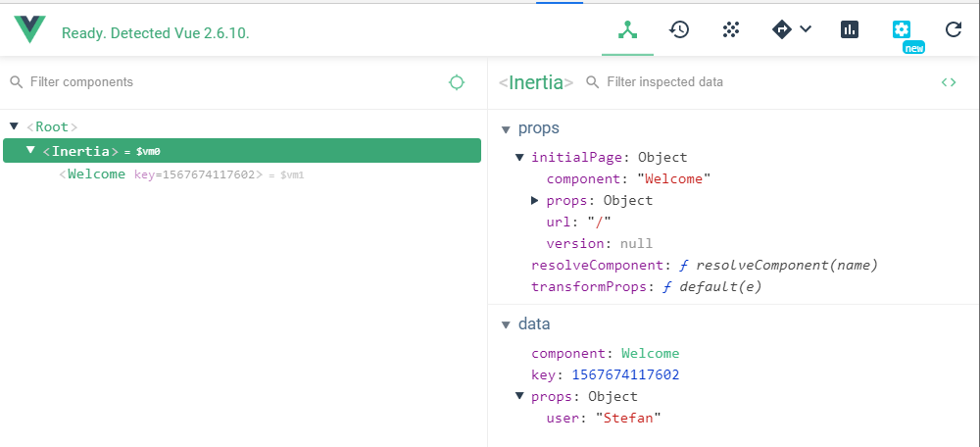This screenshot has width=980, height=447.
Task: Collapse the initialPage object arrow
Action: [x=519, y=157]
